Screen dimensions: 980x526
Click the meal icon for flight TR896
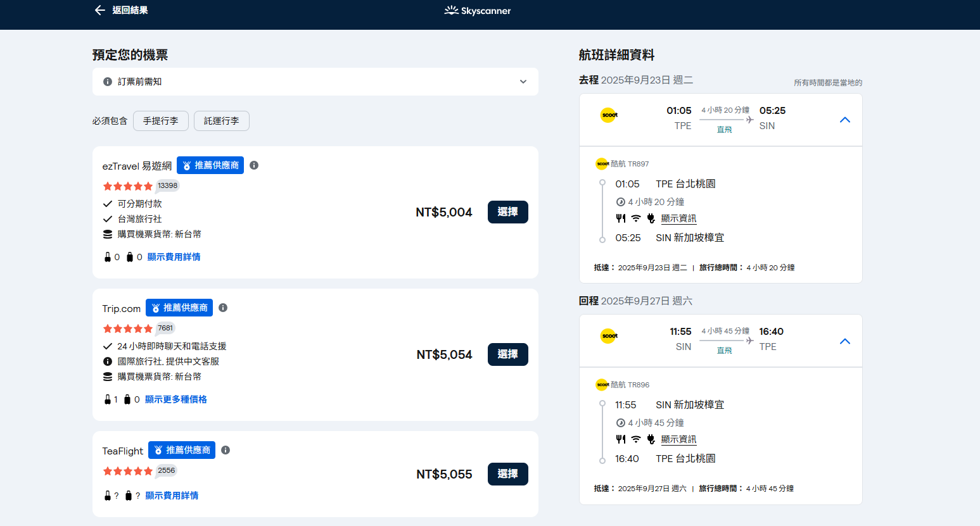click(621, 439)
